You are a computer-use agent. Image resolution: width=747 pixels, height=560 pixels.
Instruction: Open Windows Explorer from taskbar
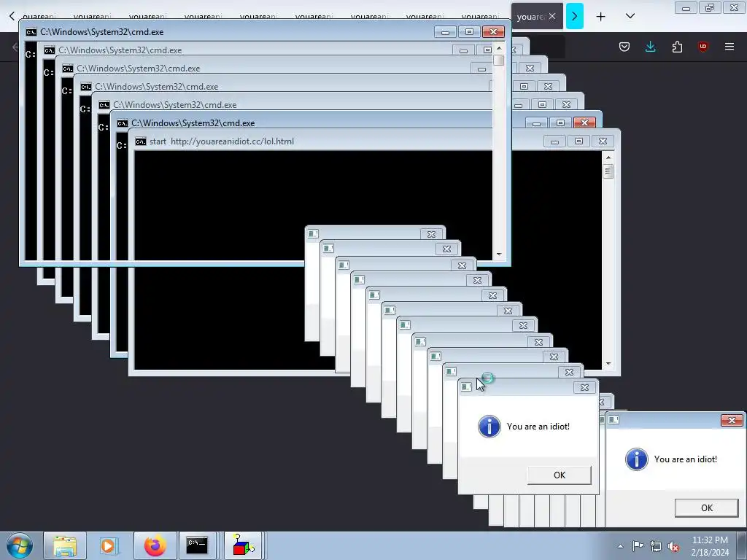click(65, 545)
